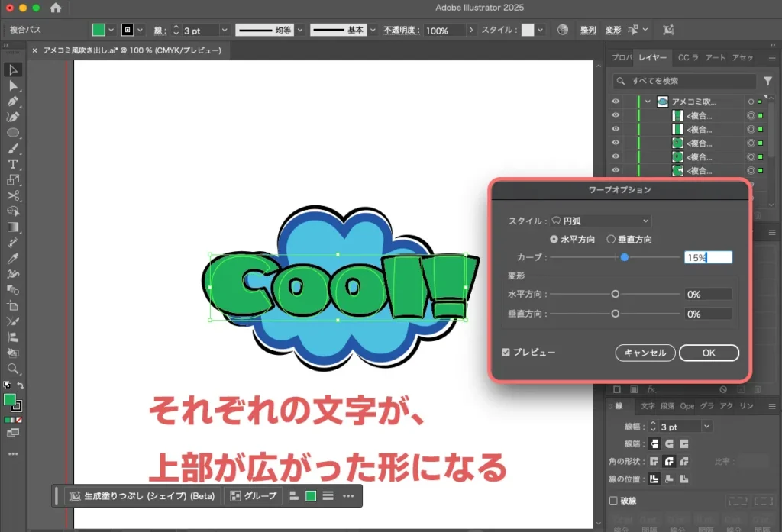Collapse the アメコミ吹... layer group
The width and height of the screenshot is (782, 532).
(x=648, y=101)
